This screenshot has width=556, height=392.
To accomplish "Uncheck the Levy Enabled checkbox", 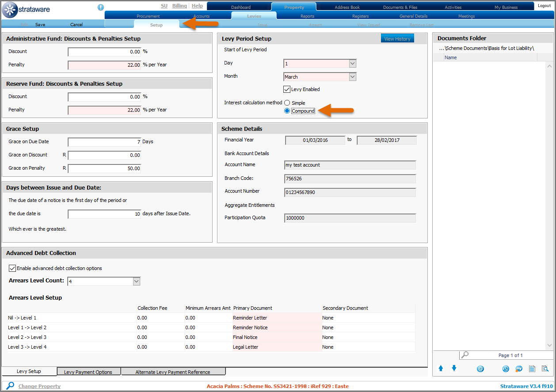I will point(287,89).
